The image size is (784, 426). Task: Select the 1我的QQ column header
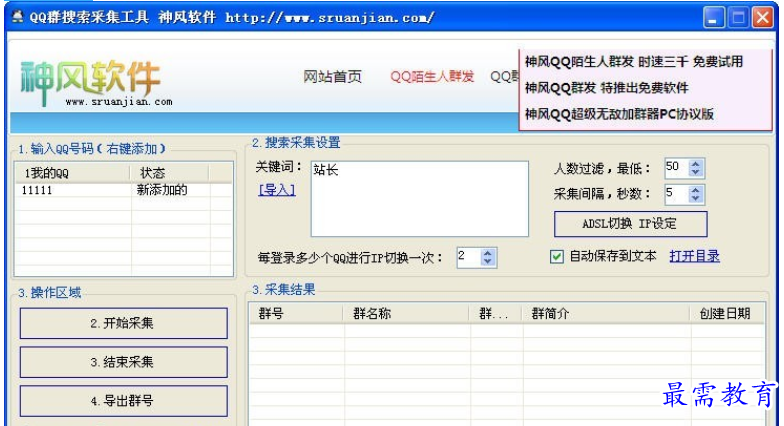click(x=72, y=173)
